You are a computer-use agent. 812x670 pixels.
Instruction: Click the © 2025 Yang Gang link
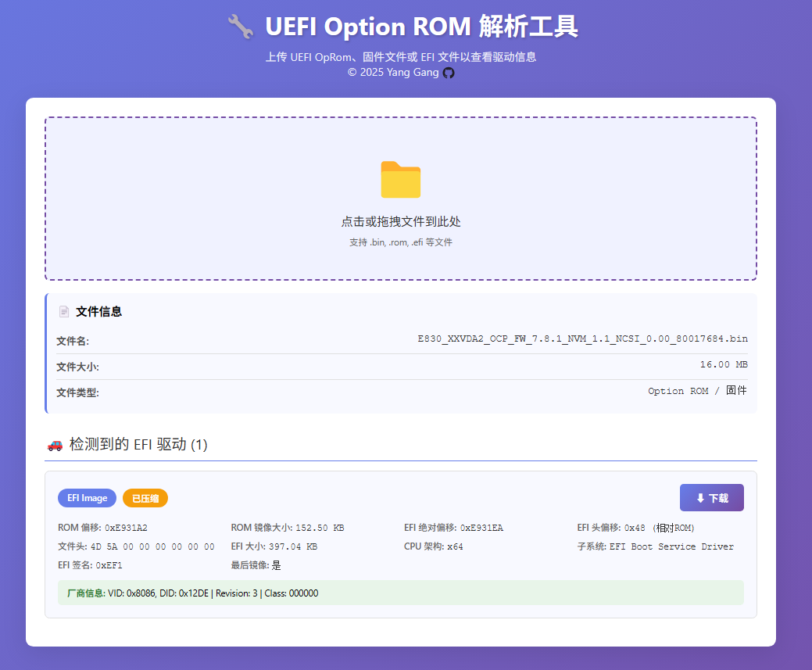click(393, 73)
